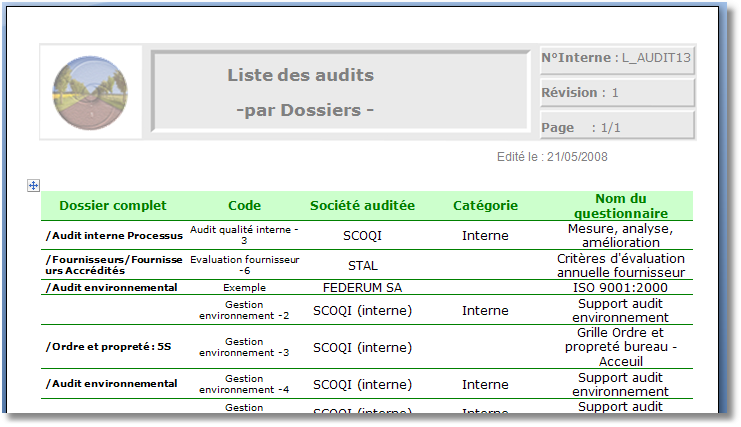Select the "Dossier complet" column header
Screen dimensions: 741x427
tap(113, 206)
